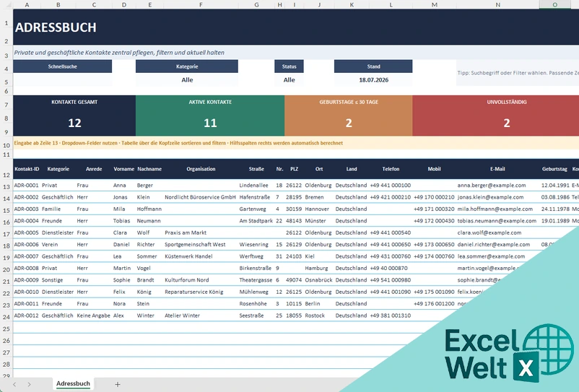Select cell ADR-0007
Viewport: 579px width, 392px height.
(x=27, y=256)
